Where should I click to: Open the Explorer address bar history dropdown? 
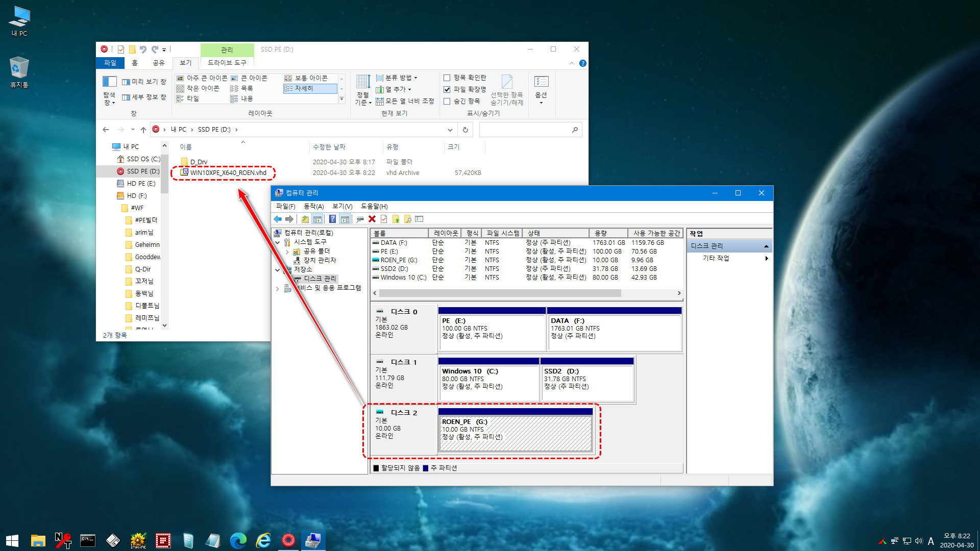tap(450, 130)
